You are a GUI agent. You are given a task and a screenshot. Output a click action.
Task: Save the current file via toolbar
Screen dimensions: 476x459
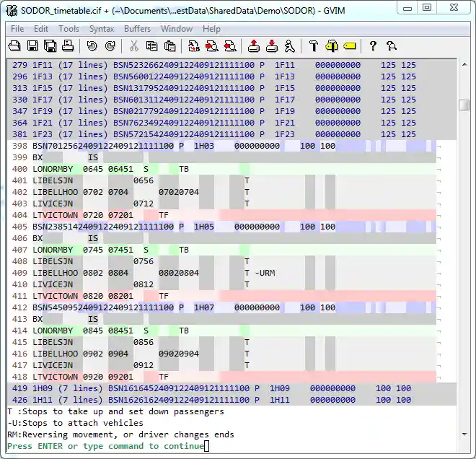click(32, 46)
